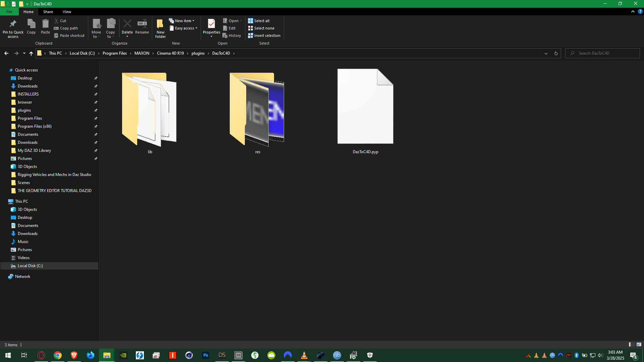The image size is (644, 362).
Task: Open Daz Studio taskbar icon
Action: click(222, 355)
